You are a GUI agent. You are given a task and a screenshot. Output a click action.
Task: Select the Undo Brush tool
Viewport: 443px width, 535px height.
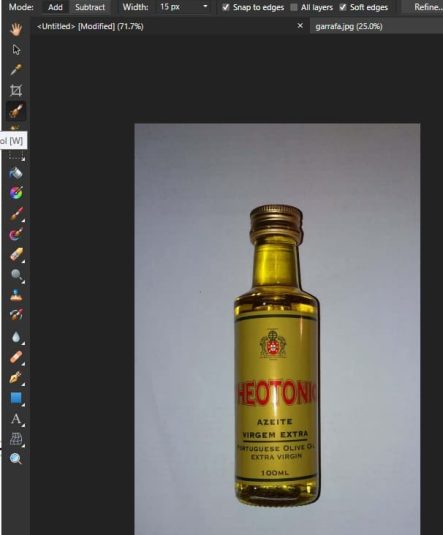point(16,315)
